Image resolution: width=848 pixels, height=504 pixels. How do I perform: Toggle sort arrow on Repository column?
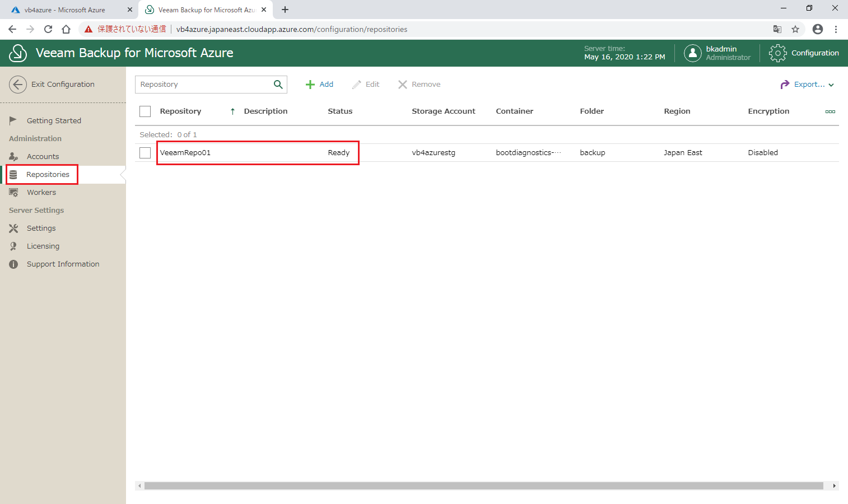232,111
